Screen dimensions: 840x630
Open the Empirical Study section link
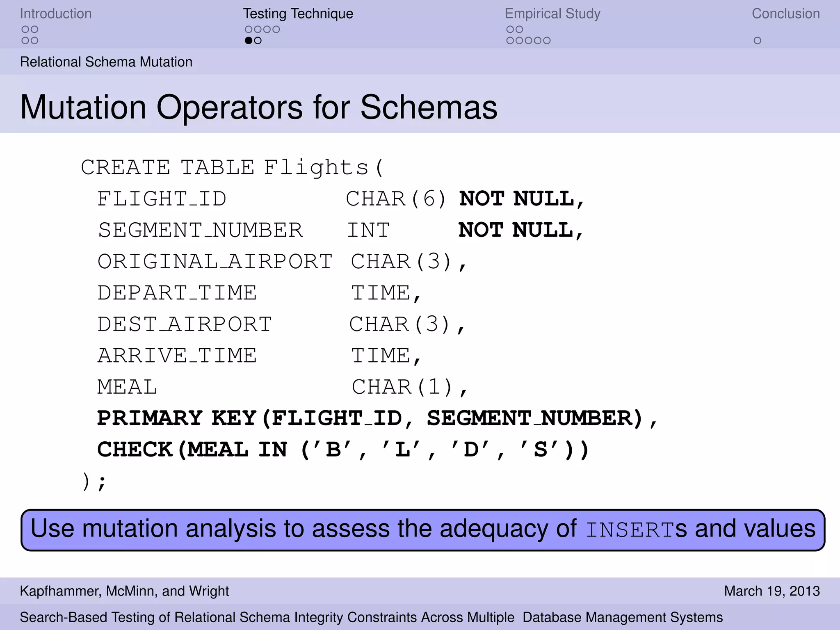[552, 14]
